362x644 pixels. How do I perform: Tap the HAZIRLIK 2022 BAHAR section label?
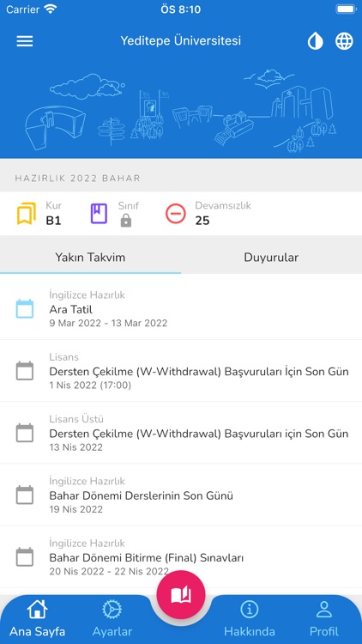click(x=77, y=179)
